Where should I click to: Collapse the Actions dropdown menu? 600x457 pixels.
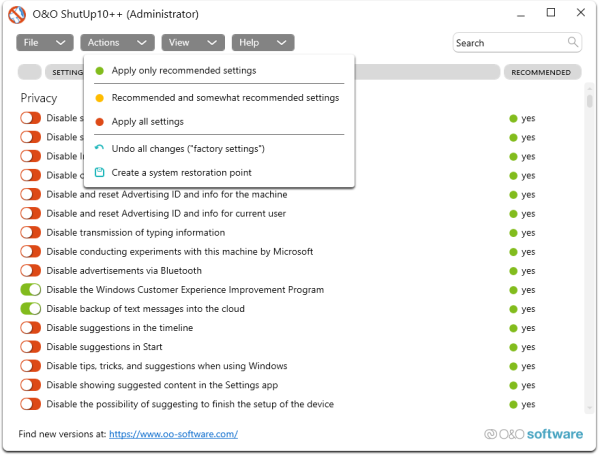117,42
